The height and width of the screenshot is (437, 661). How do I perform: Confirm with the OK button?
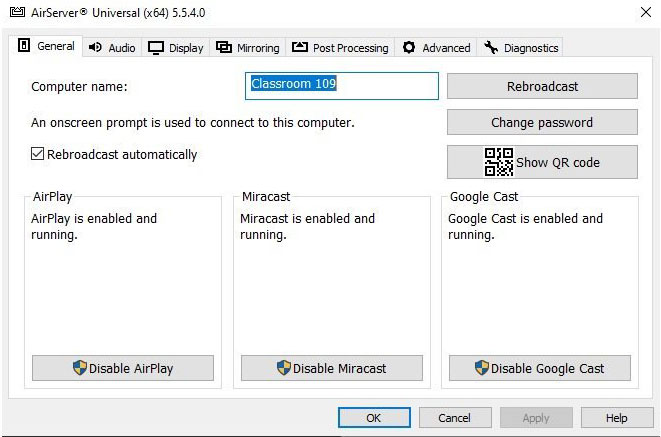pyautogui.click(x=374, y=418)
